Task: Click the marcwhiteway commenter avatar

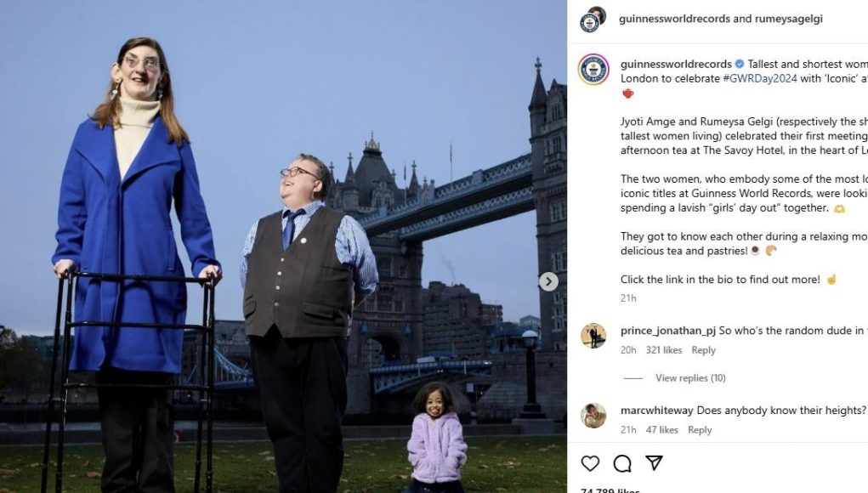Action: click(x=593, y=416)
